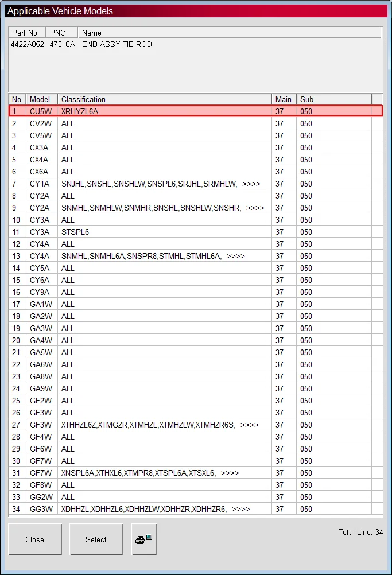Viewport: 392px width, 575px height.
Task: Click the Part No column header
Action: (27, 33)
